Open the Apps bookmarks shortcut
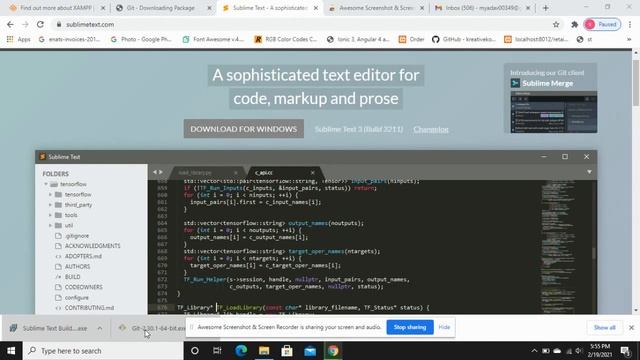 pyautogui.click(x=19, y=39)
